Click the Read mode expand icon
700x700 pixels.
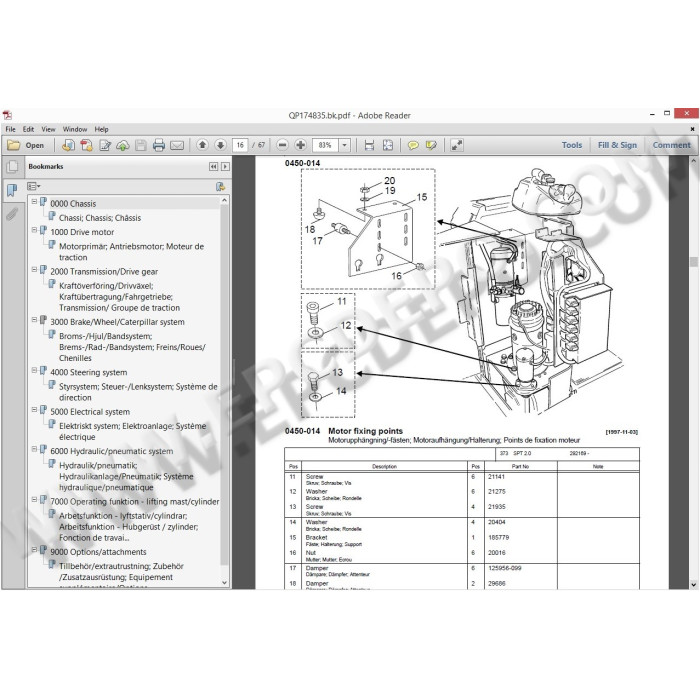click(x=457, y=145)
